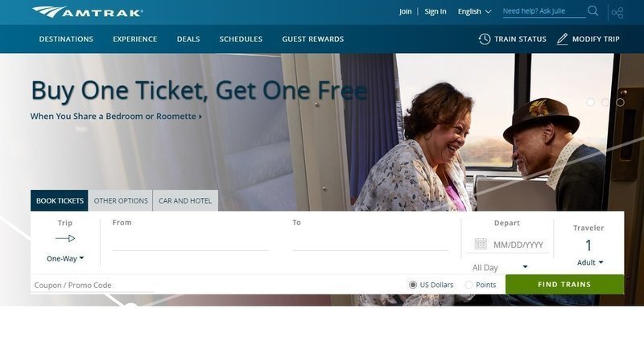
Task: Click the Find Trains button
Action: click(x=564, y=285)
